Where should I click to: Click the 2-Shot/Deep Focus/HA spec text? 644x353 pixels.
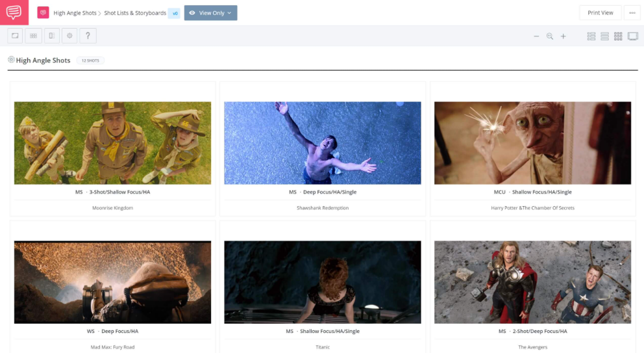(x=539, y=331)
